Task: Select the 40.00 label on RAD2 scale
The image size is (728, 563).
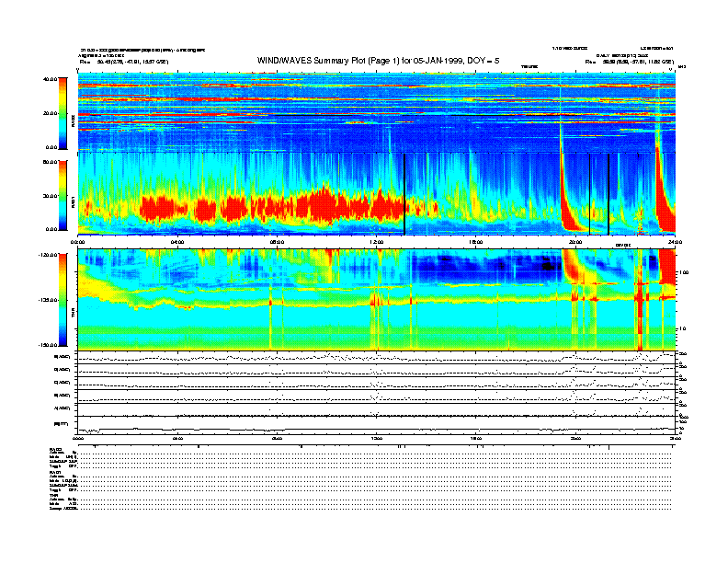Action: pyautogui.click(x=50, y=79)
